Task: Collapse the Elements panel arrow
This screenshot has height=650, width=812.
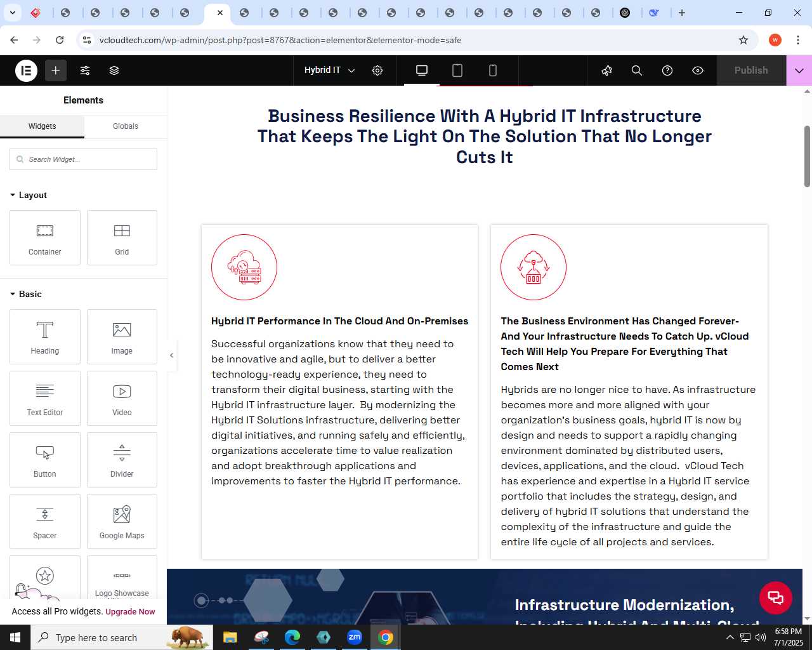Action: click(x=171, y=355)
